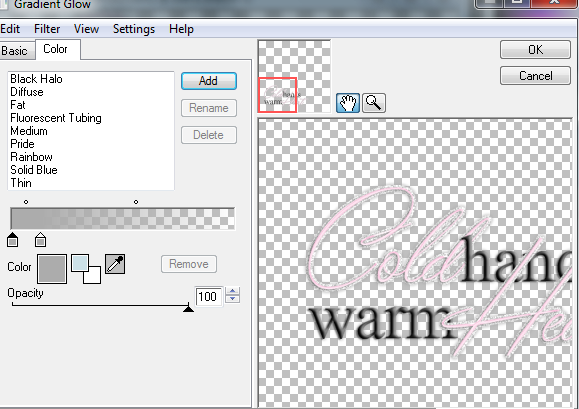Click the Opacity value field
579x409 pixels.
point(209,296)
